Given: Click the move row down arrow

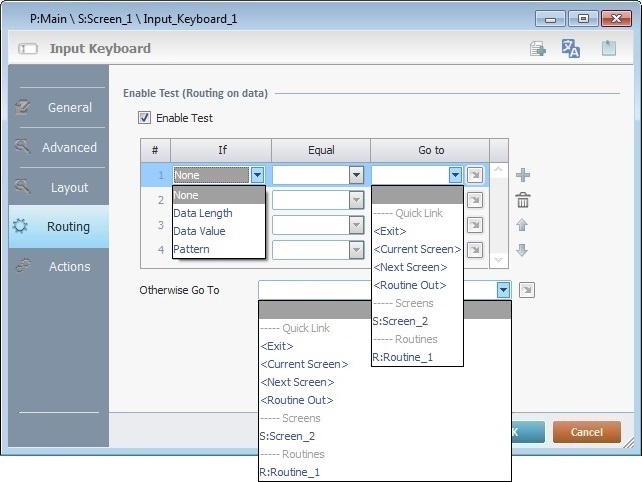Looking at the screenshot, I should pyautogui.click(x=523, y=249).
